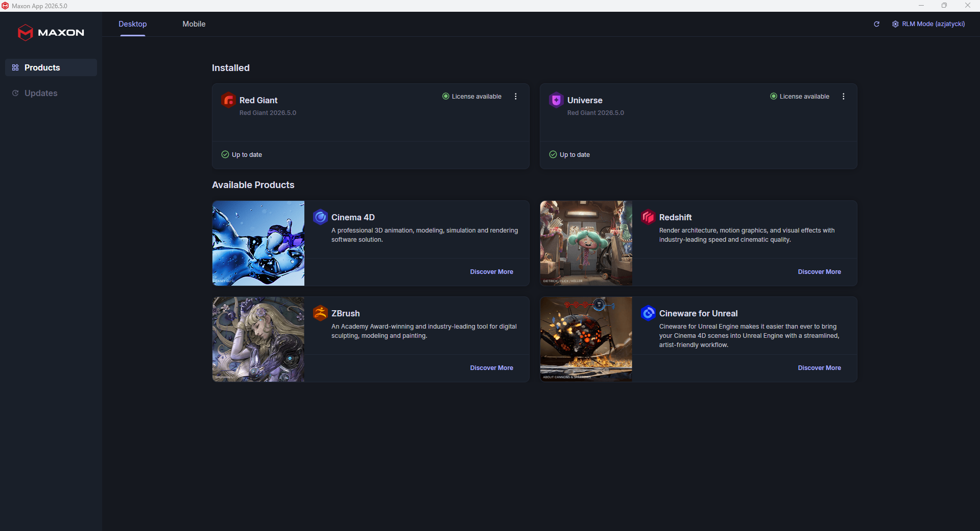Restore down the Maxon App window
The image size is (980, 531).
944,6
